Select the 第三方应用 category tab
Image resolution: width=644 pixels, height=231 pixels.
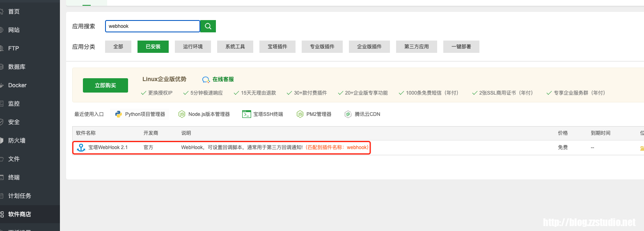coord(417,47)
